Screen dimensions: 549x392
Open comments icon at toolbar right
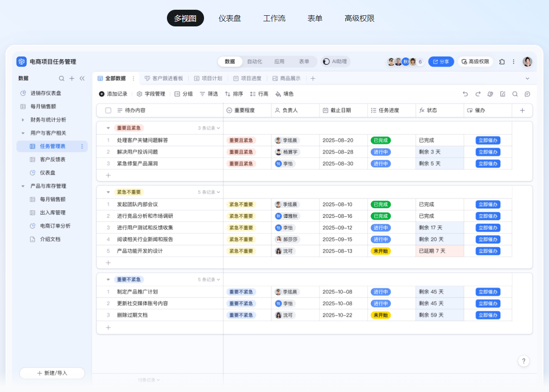click(527, 94)
